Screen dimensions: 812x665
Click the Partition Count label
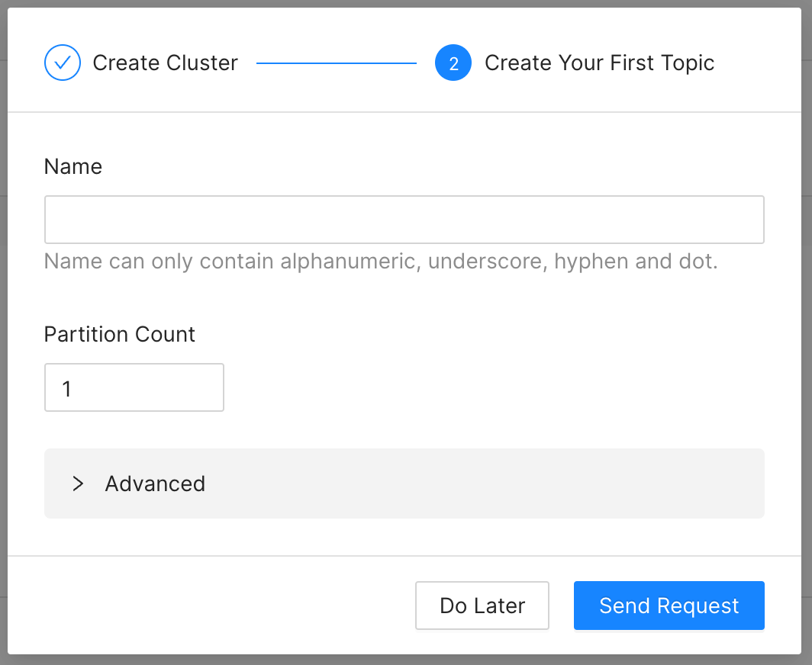(120, 334)
